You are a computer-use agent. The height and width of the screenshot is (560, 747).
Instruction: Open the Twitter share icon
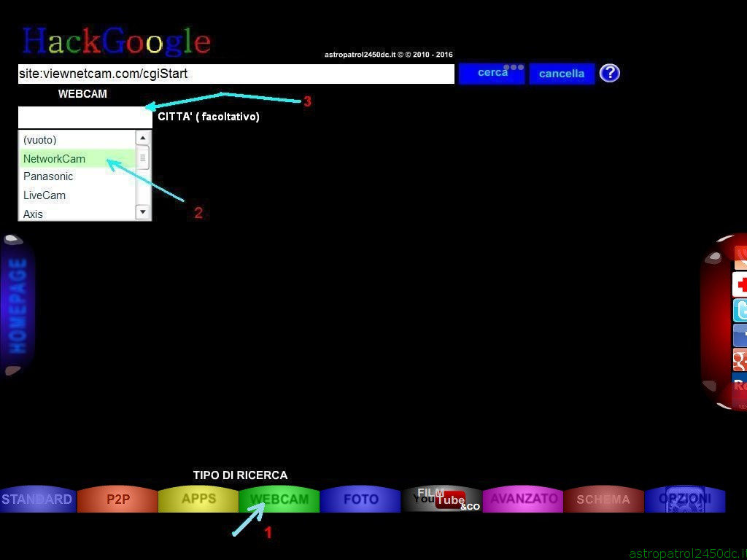pyautogui.click(x=740, y=310)
